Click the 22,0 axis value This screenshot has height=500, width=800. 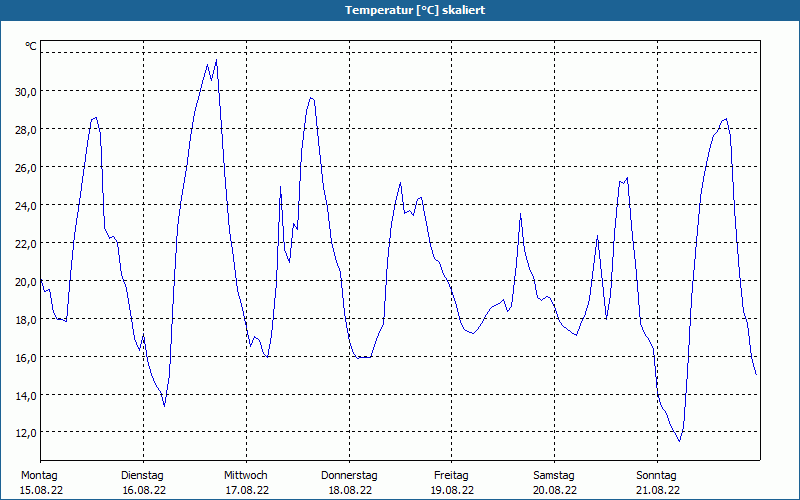pos(26,243)
